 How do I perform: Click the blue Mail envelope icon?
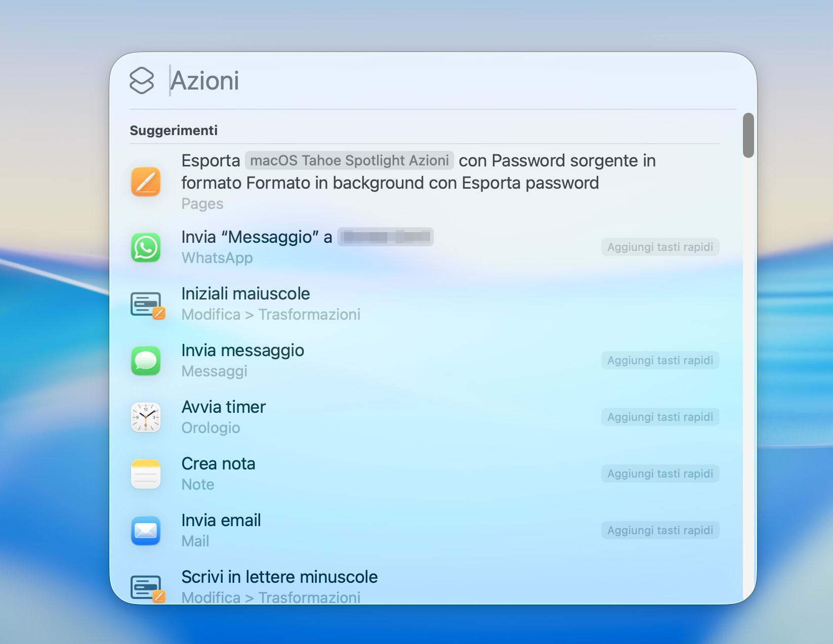coord(146,531)
